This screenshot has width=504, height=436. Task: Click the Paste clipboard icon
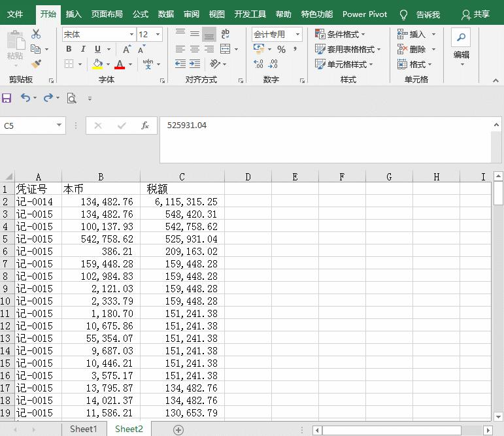coord(15,40)
